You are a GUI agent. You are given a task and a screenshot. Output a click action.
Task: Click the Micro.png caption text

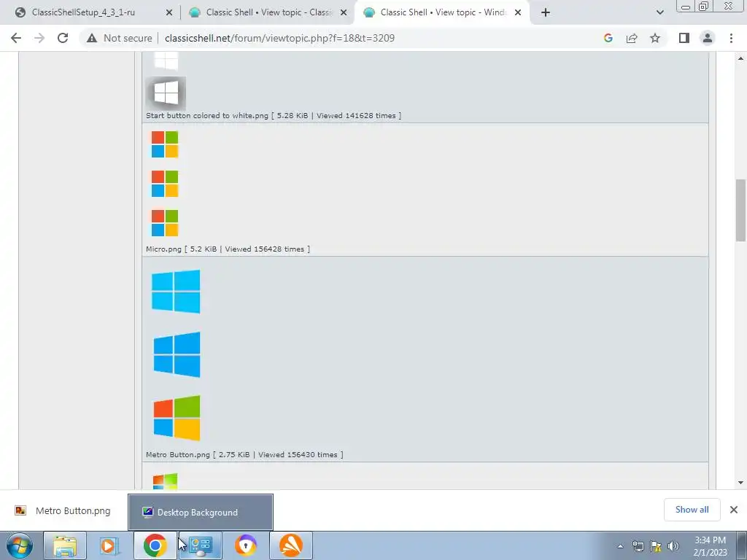click(228, 249)
